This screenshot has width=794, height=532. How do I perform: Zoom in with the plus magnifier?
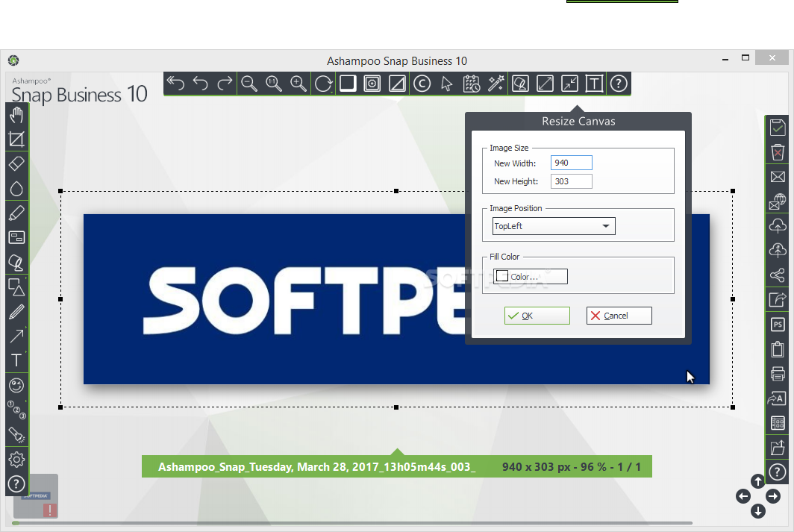tap(298, 83)
